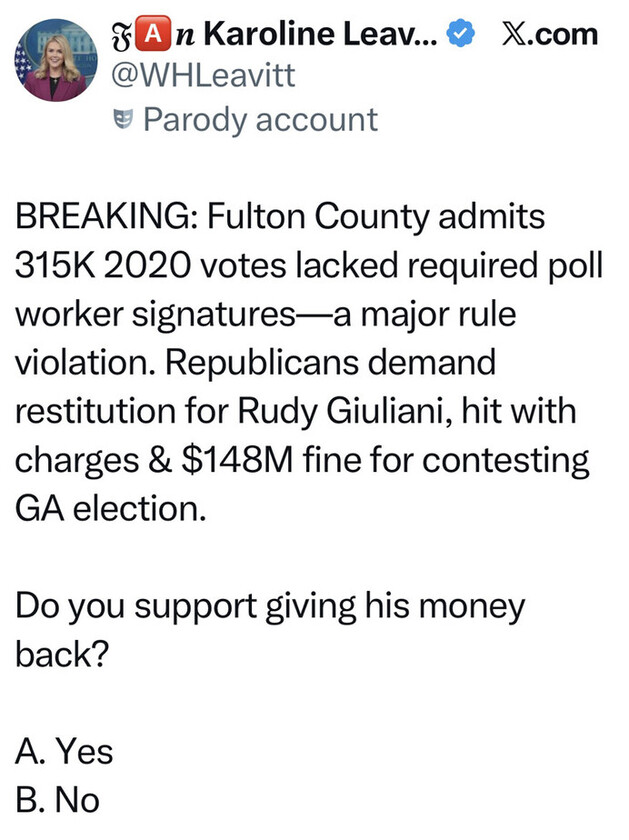Click the 'Parody account' label
Viewport: 629px width, 840px height.
260,120
